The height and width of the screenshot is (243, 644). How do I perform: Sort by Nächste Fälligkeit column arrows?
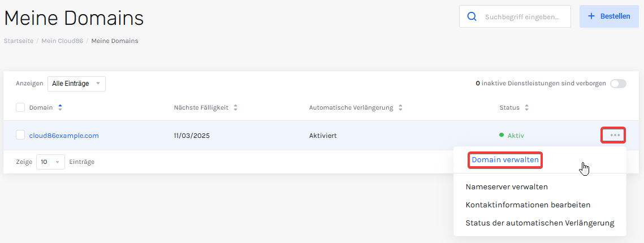click(235, 107)
